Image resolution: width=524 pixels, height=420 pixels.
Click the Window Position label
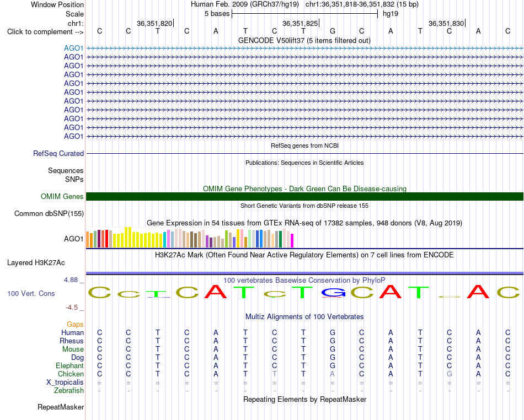click(57, 4)
